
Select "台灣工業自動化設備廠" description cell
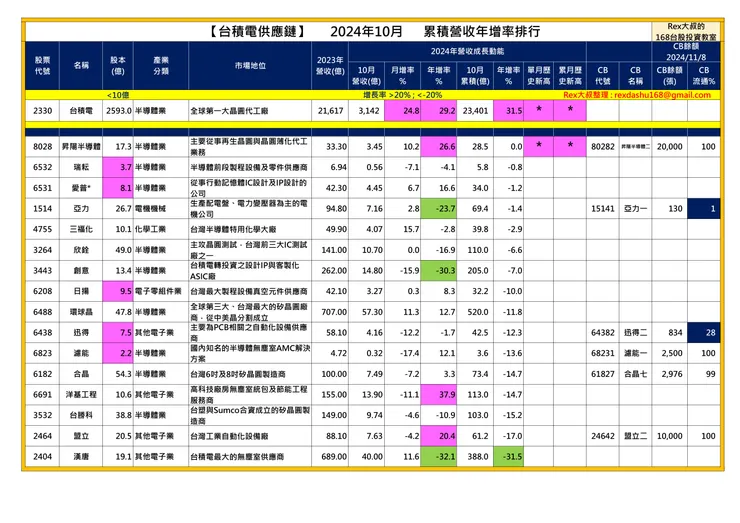coord(250,436)
